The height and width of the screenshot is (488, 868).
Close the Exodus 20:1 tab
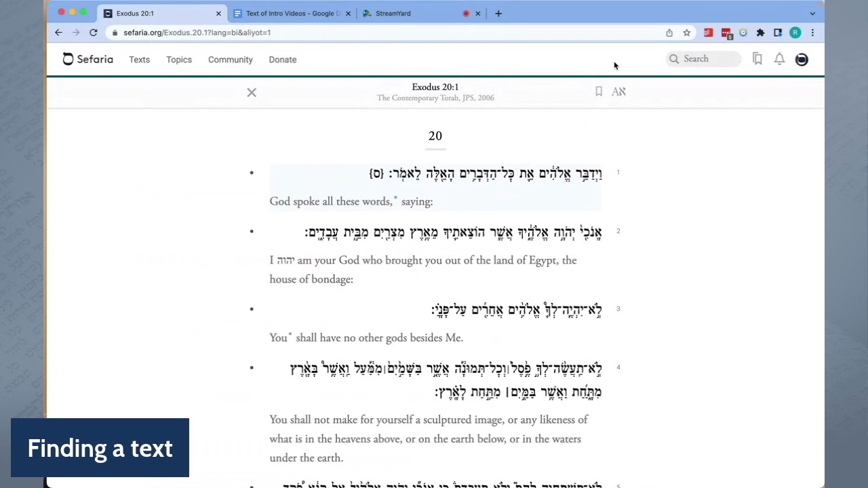coord(218,13)
